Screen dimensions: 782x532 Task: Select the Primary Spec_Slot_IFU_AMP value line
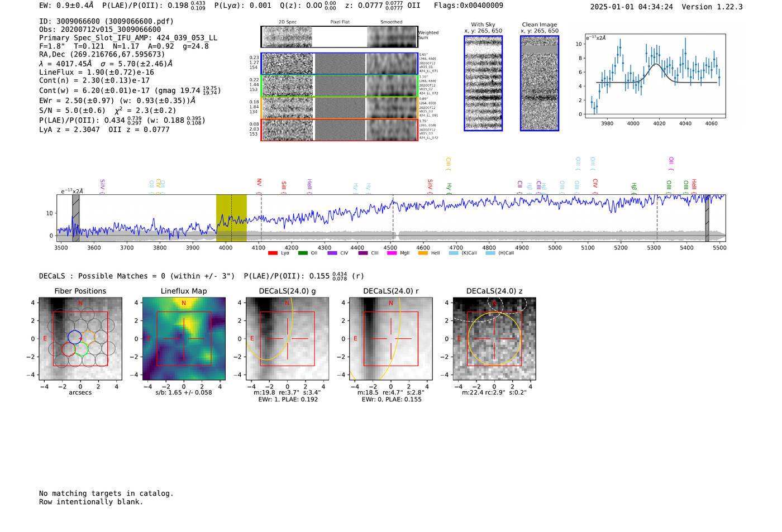128,38
